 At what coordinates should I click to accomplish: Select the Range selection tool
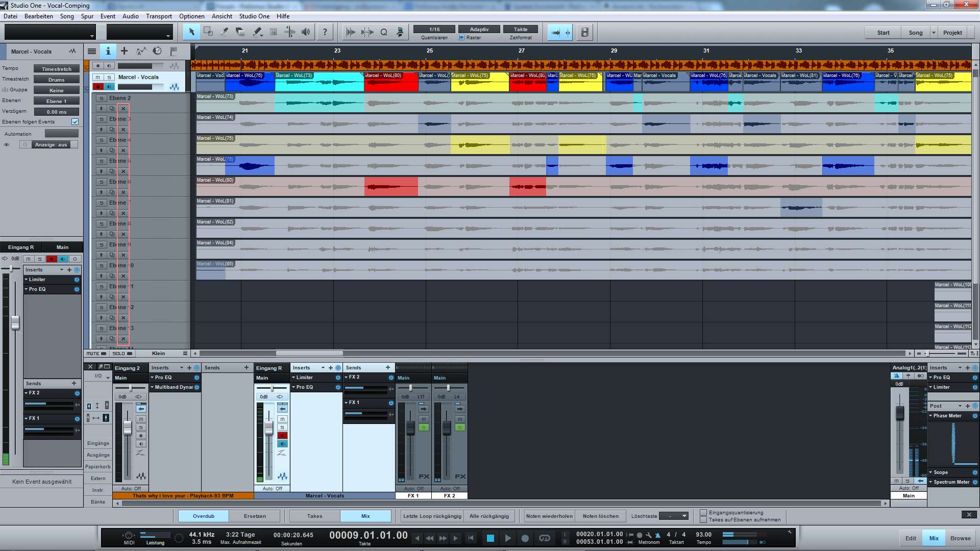click(x=208, y=32)
